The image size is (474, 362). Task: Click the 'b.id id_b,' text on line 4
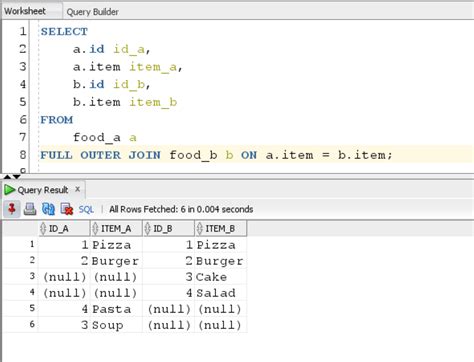pyautogui.click(x=112, y=85)
